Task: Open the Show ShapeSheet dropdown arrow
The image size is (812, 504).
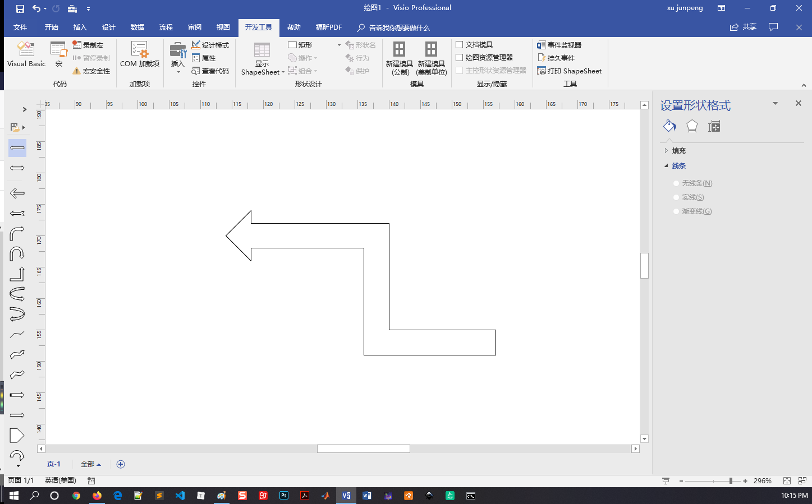Action: click(x=283, y=72)
